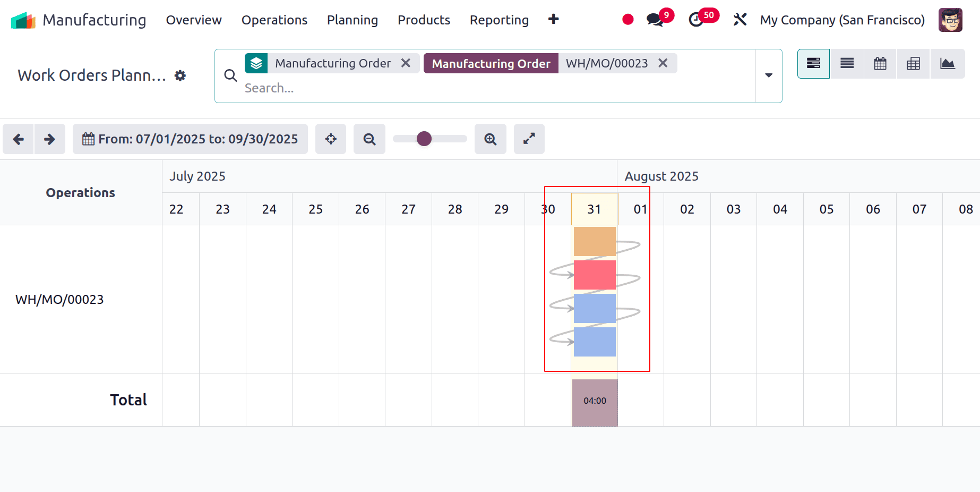980x492 pixels.
Task: Open the Overview menu
Action: click(x=194, y=20)
